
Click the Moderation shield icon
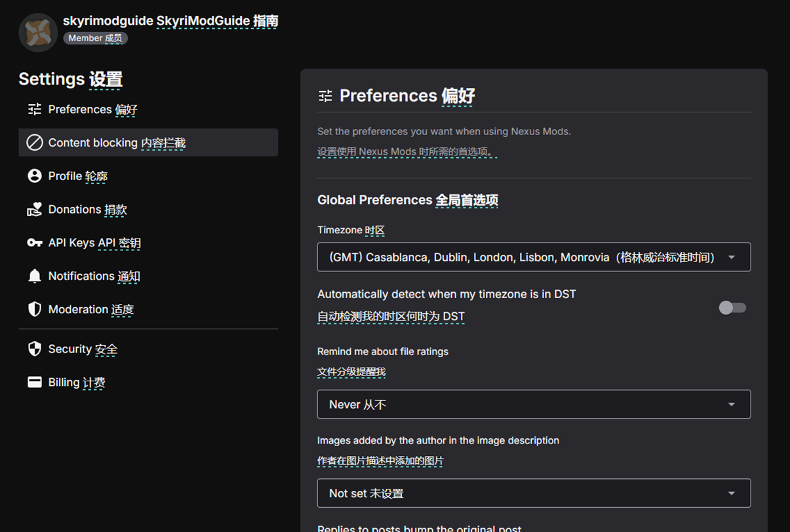pyautogui.click(x=35, y=309)
